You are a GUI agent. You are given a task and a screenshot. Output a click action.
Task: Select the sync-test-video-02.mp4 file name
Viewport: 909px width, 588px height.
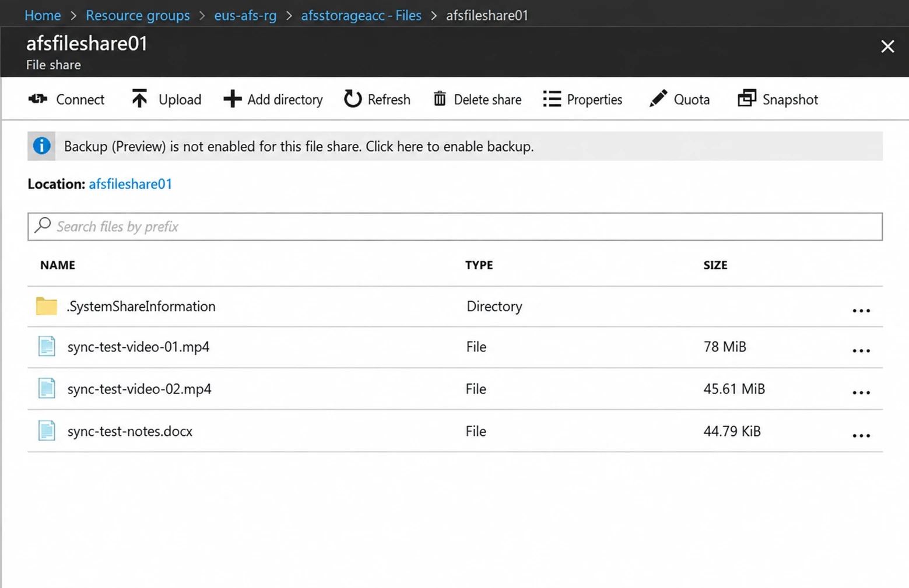139,389
